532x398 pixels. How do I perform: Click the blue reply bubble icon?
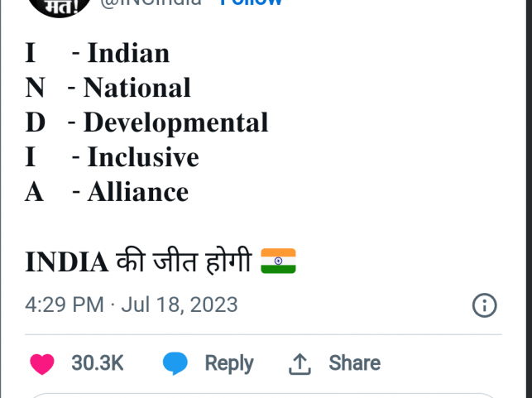point(175,363)
